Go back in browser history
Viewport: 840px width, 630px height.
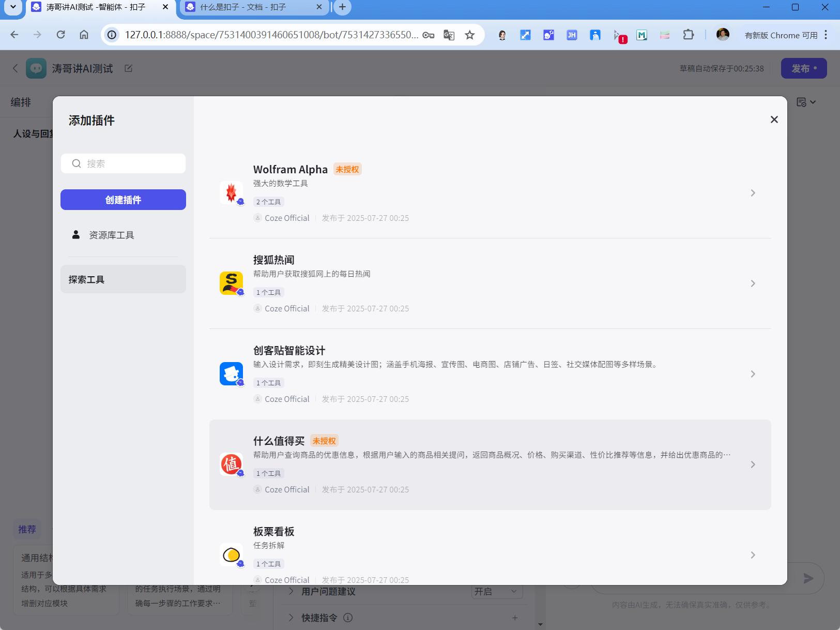click(x=14, y=35)
